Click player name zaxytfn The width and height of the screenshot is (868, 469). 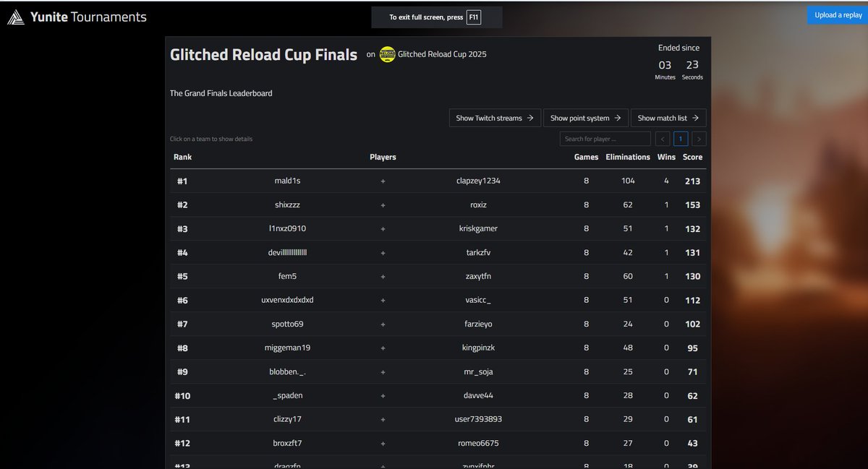pos(478,276)
